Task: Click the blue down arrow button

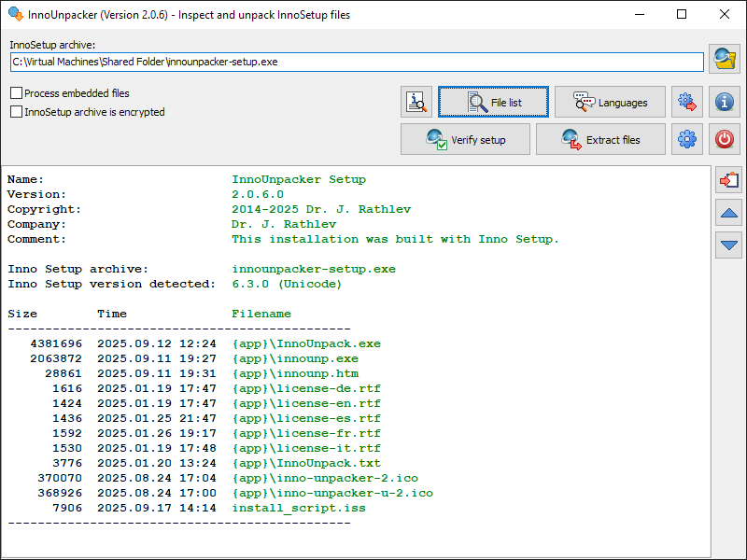Action: [x=729, y=245]
